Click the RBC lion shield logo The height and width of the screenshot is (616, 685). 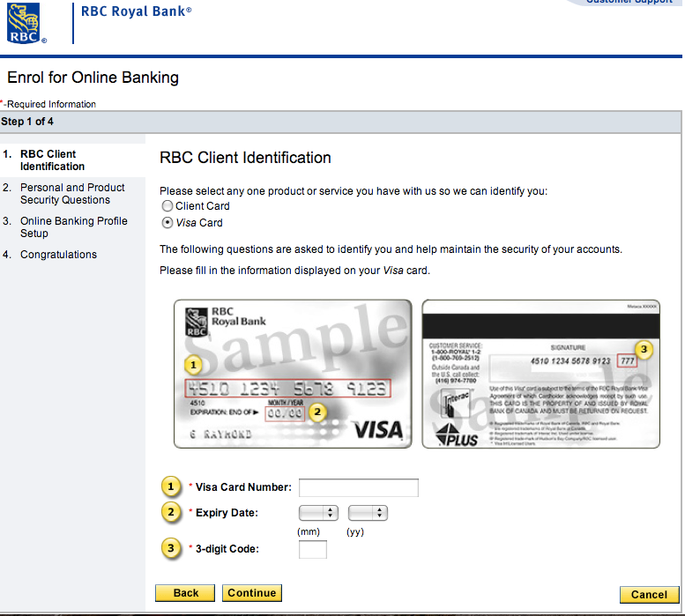pyautogui.click(x=24, y=23)
